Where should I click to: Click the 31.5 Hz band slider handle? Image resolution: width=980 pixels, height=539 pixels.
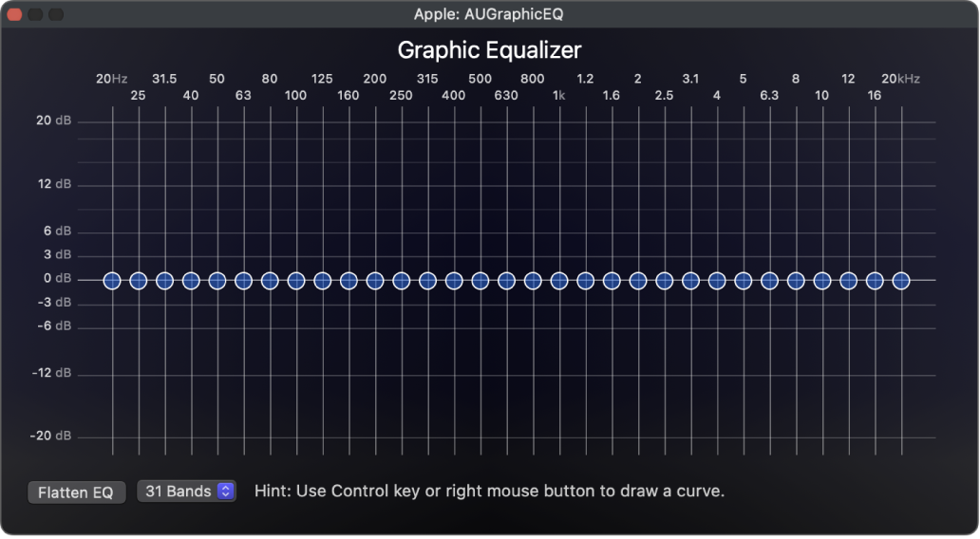coord(164,280)
